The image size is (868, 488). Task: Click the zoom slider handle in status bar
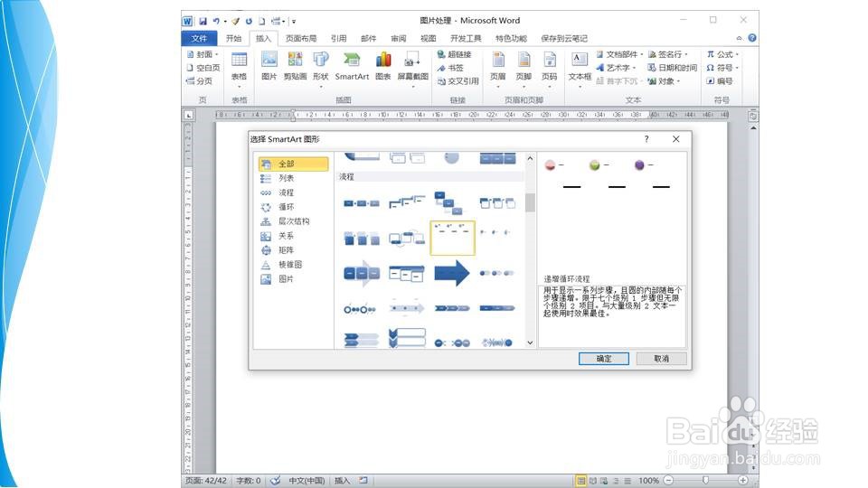tap(705, 480)
